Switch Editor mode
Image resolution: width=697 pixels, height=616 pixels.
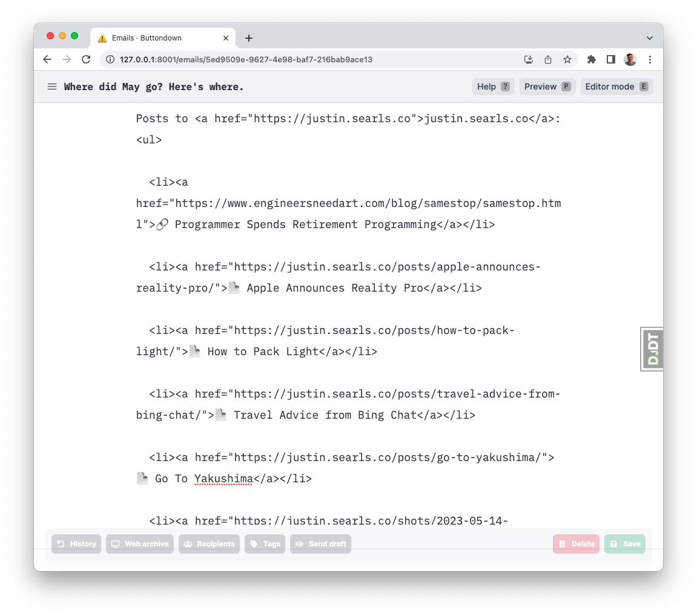(616, 87)
